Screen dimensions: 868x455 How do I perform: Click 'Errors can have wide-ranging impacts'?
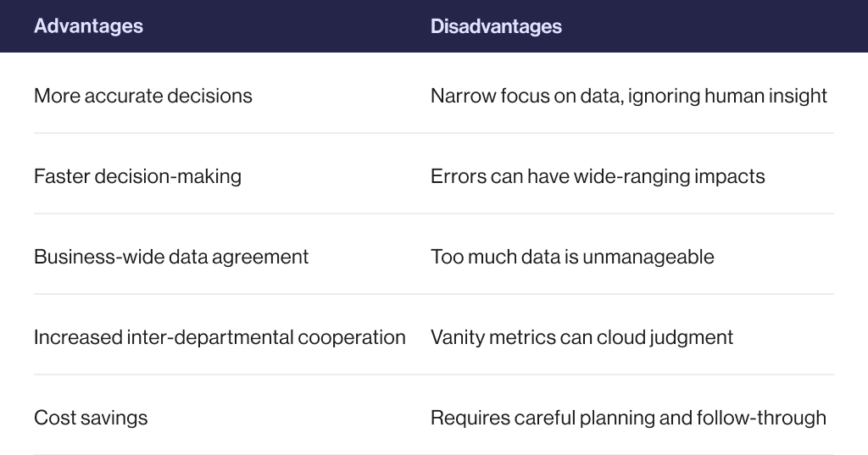(x=598, y=176)
